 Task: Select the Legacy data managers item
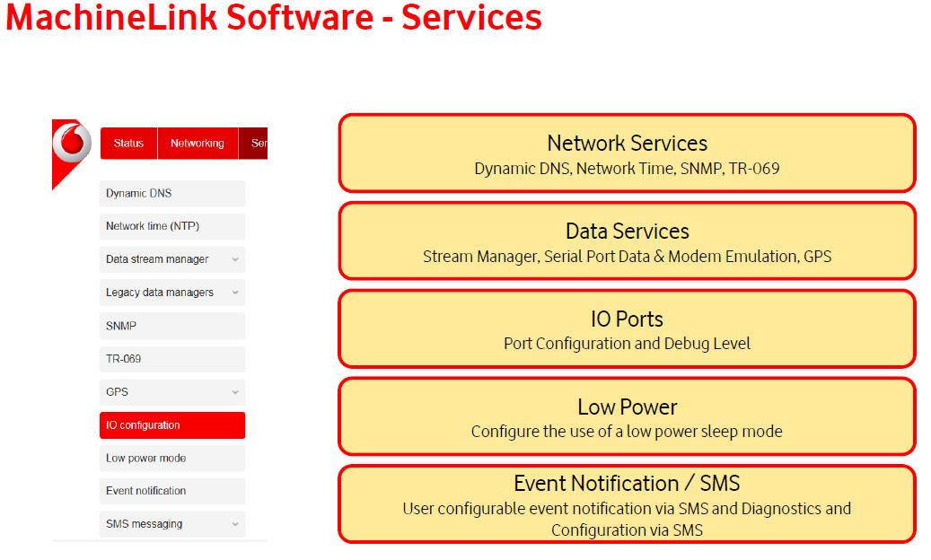(x=172, y=293)
